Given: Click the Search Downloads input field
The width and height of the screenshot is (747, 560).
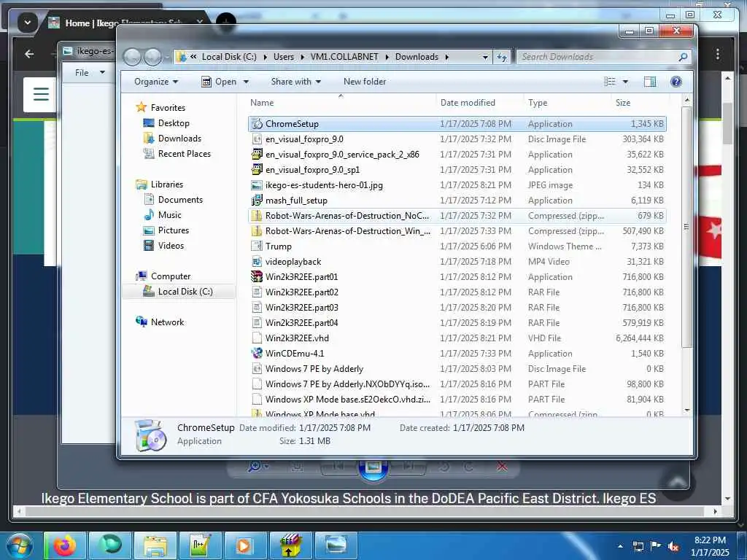Looking at the screenshot, I should click(598, 57).
